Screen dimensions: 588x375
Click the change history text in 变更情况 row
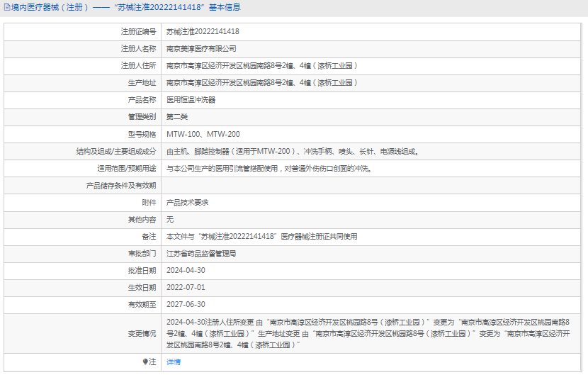[368, 333]
